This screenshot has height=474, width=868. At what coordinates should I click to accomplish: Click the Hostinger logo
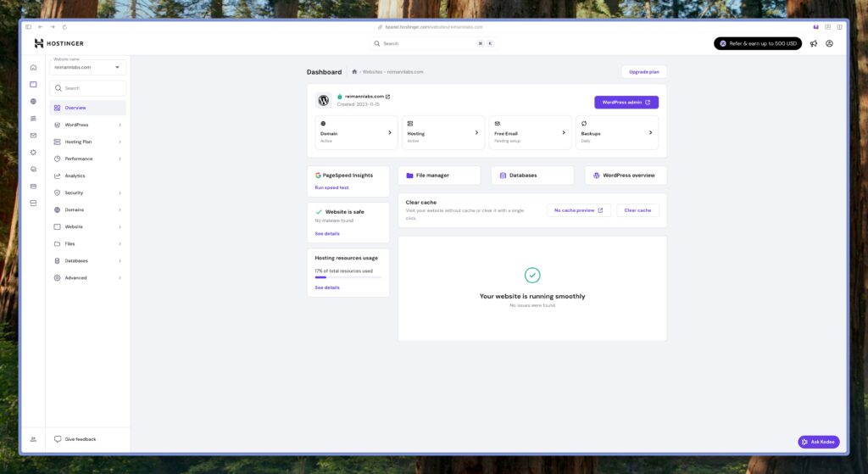58,43
